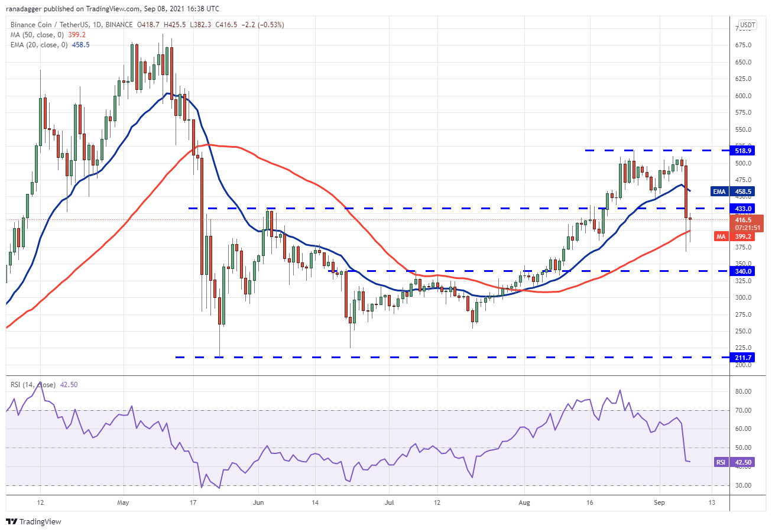Click the 60.00 level on the RSI axis
The width and height of the screenshot is (772, 532).
click(744, 429)
